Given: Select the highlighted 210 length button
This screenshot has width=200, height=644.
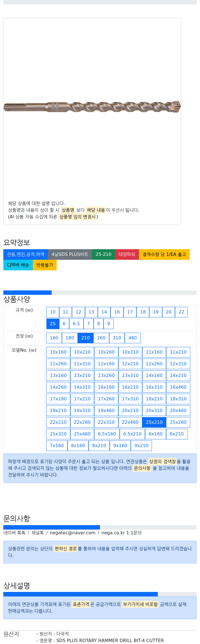Looking at the screenshot, I should (x=86, y=338).
